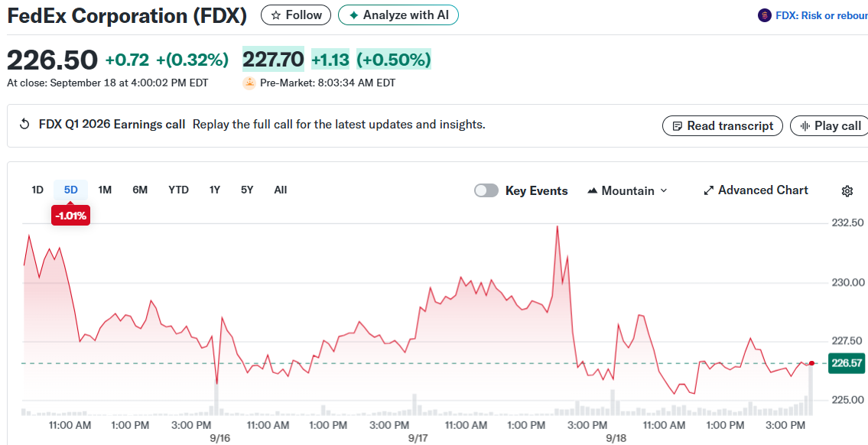Click the pre-market (+0.50%) value
The image size is (868, 445).
[394, 59]
